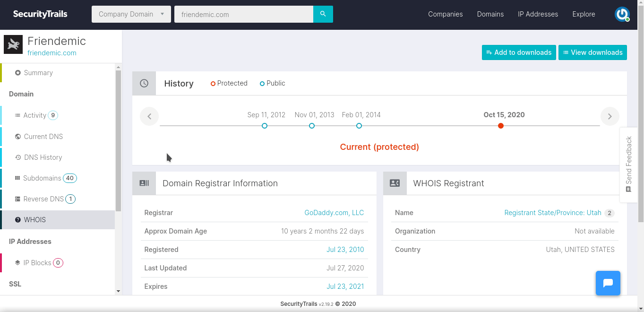This screenshot has height=312, width=644.
Task: Open the Jul 23, 2010 registered date link
Action: tap(345, 250)
